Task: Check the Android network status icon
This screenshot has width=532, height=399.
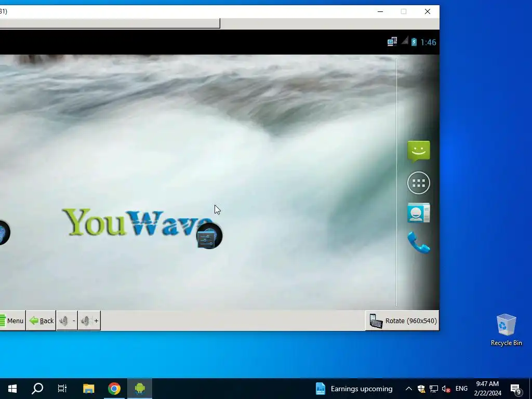Action: pos(392,42)
